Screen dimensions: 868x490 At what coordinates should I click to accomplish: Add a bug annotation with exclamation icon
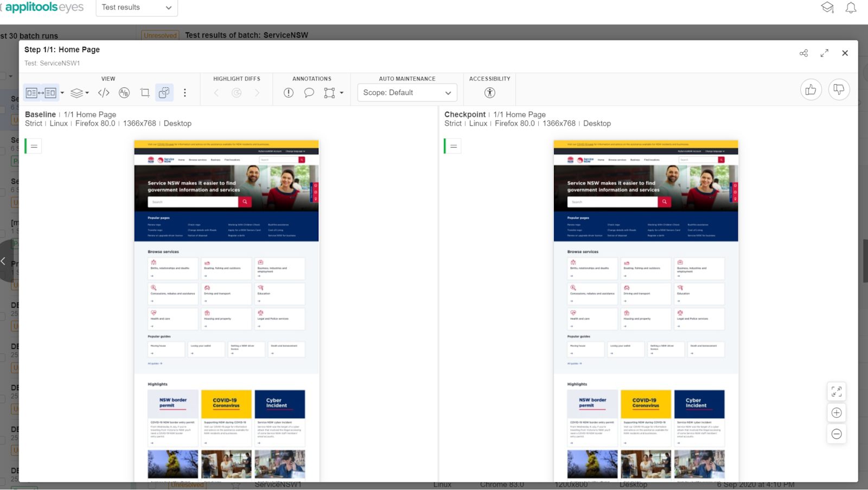click(289, 93)
